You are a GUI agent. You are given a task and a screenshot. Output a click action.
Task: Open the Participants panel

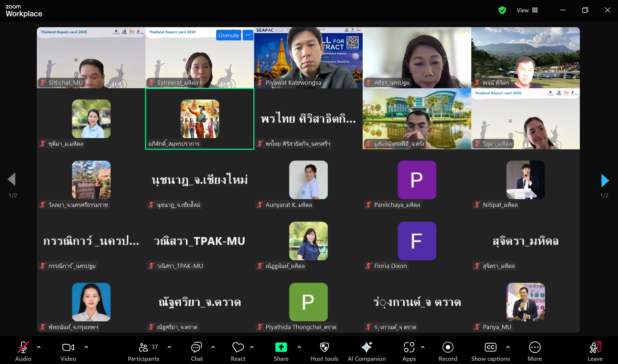[144, 351]
